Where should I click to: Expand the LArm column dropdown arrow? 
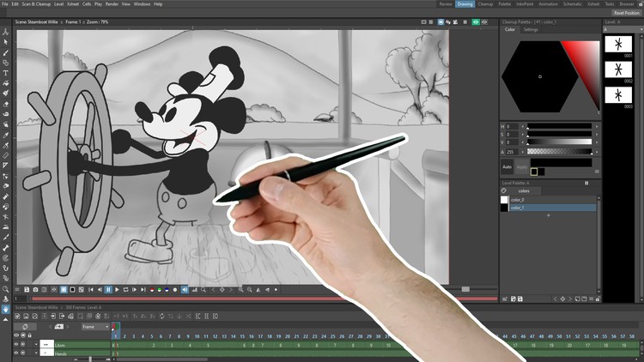(36, 344)
